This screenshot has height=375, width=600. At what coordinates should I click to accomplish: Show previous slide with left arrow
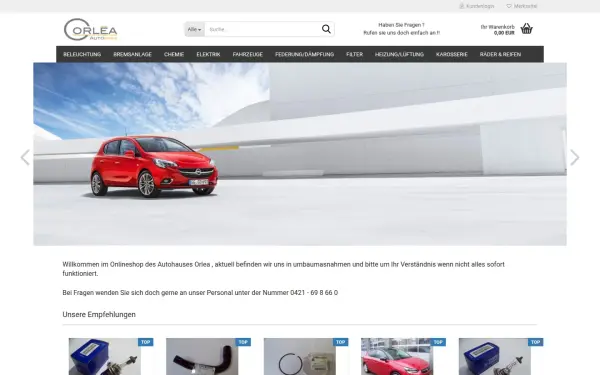[x=25, y=157]
